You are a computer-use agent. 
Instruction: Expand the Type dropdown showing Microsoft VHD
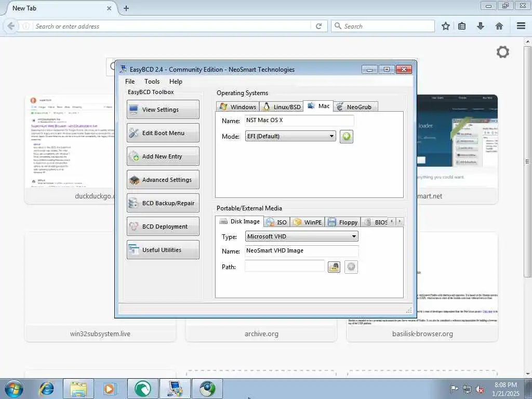point(302,236)
